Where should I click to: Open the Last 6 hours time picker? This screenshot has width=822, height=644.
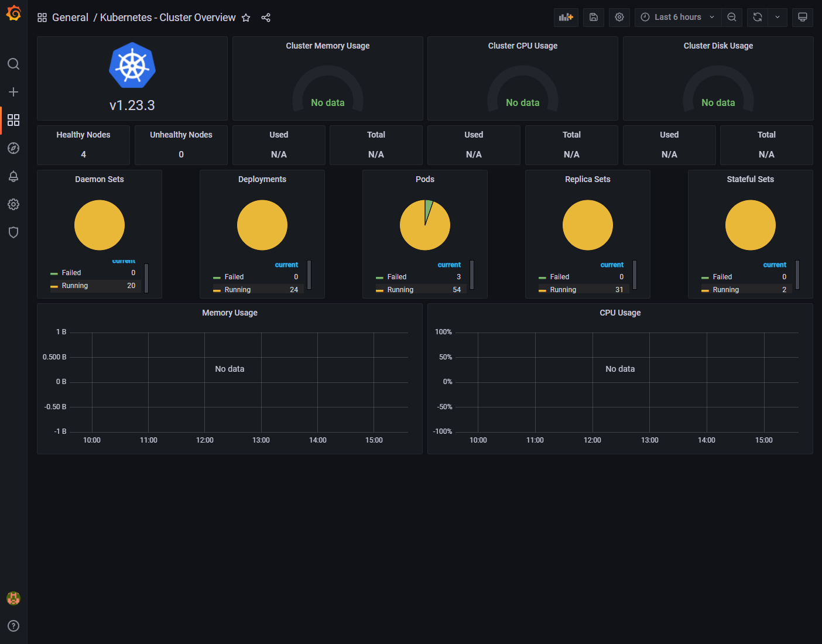678,17
